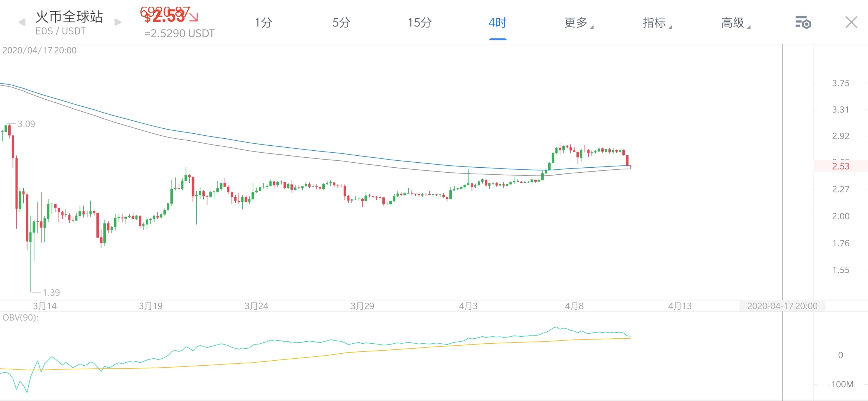Click the 火币全球站 exchange name
Viewport: 868px width, 401px height.
[x=69, y=16]
